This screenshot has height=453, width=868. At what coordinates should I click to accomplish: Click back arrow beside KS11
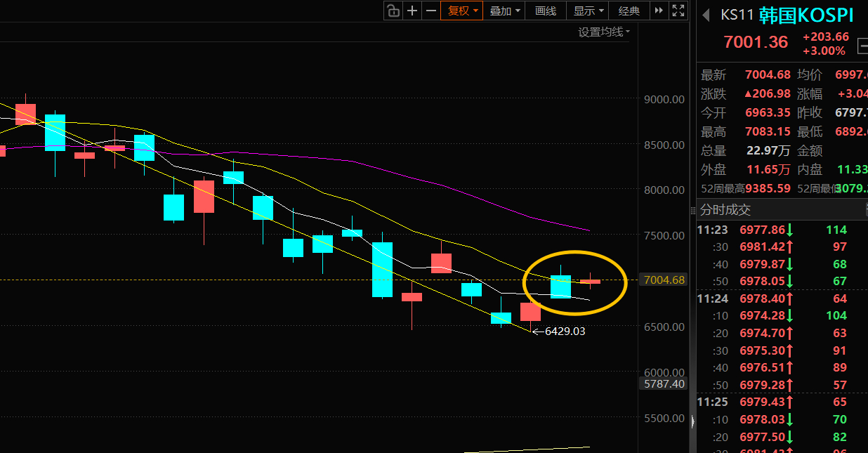(706, 15)
